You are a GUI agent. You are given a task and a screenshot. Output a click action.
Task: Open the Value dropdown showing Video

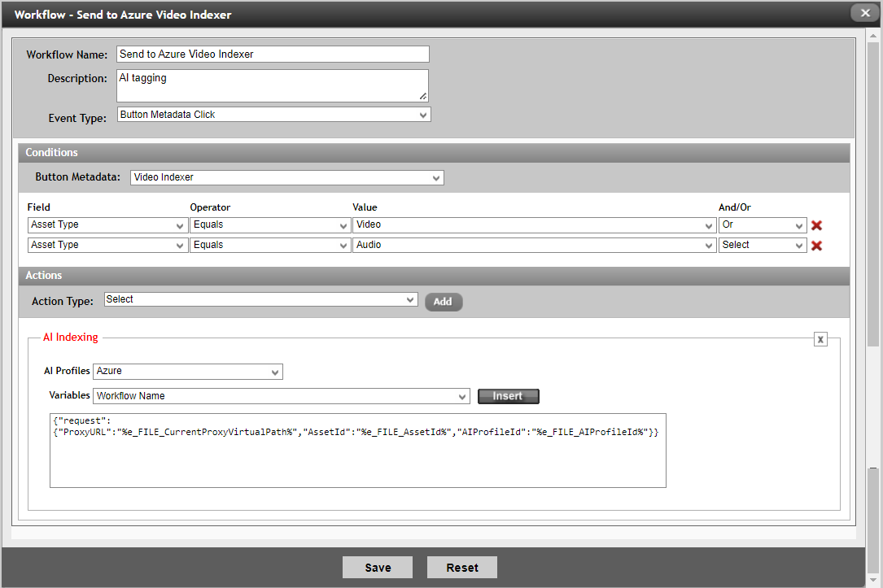coord(535,225)
